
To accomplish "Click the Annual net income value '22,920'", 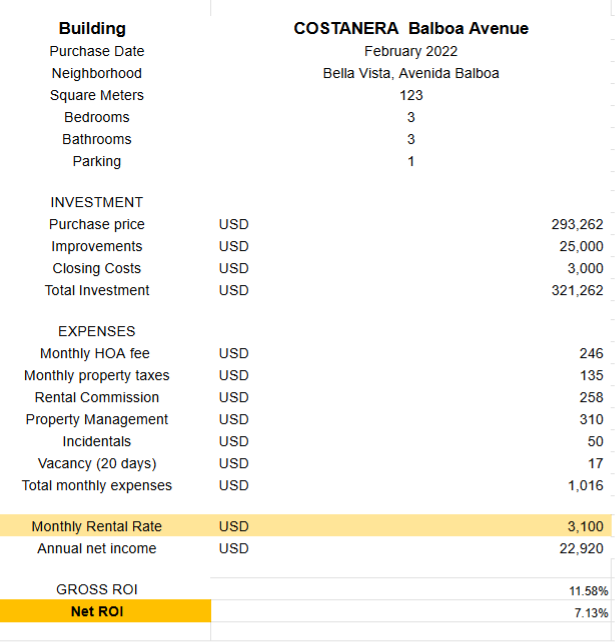I will (x=581, y=548).
